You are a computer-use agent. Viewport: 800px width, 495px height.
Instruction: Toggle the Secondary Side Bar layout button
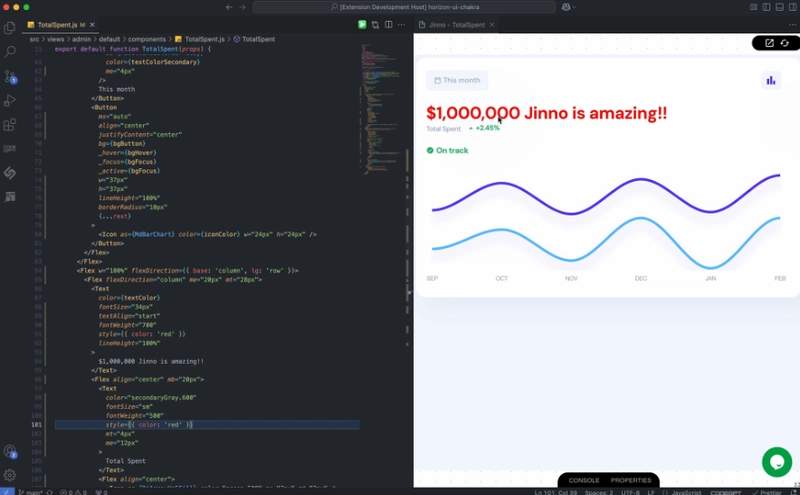(x=793, y=7)
